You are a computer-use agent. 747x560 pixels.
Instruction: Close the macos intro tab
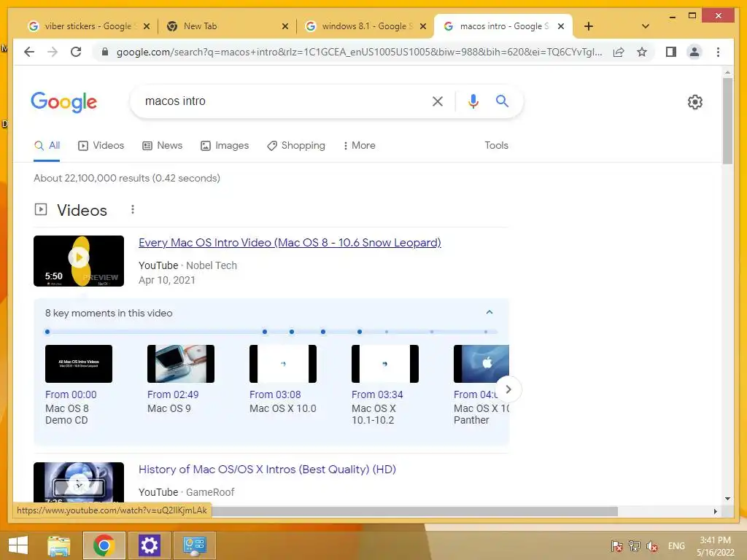tap(561, 26)
